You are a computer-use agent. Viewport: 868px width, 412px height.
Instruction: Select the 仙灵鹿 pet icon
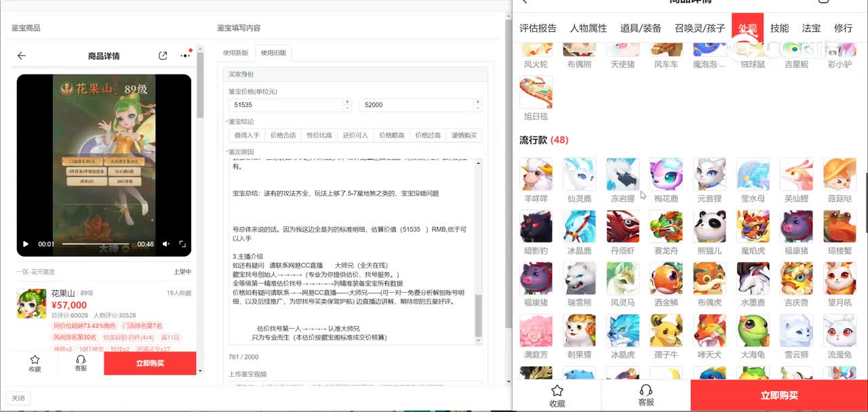point(580,175)
